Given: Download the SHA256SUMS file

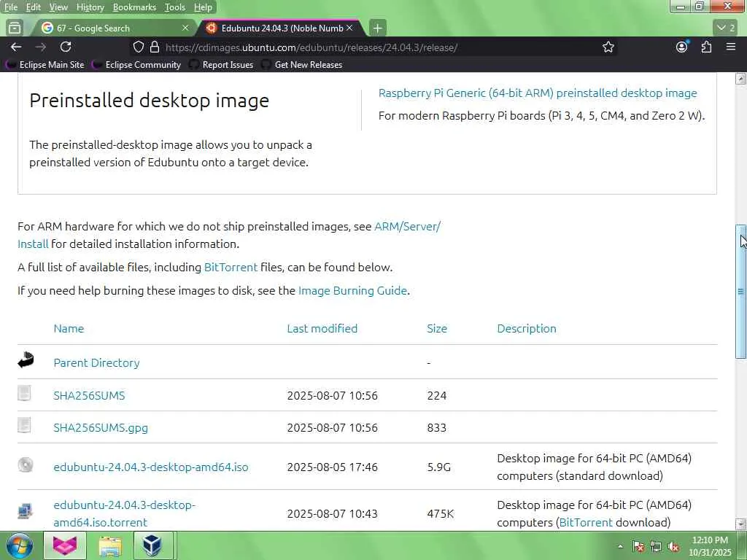Looking at the screenshot, I should [89, 396].
